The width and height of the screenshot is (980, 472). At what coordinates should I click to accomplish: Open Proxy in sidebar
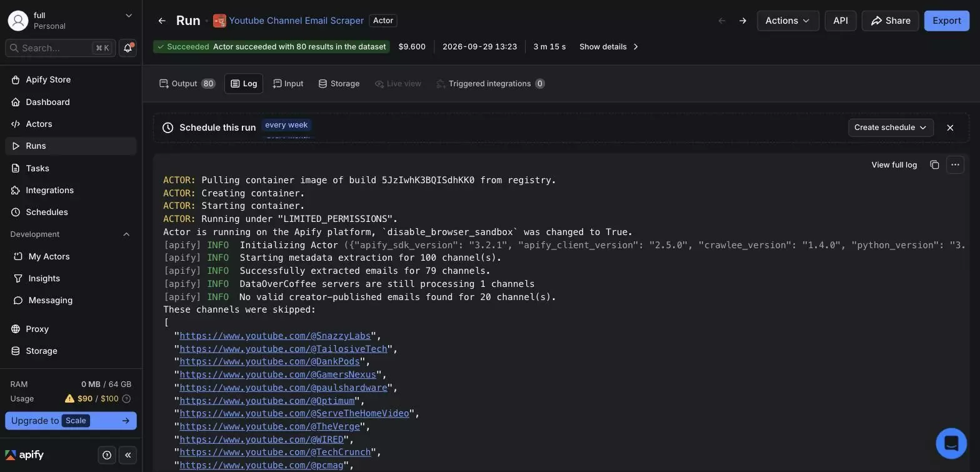click(x=71, y=329)
